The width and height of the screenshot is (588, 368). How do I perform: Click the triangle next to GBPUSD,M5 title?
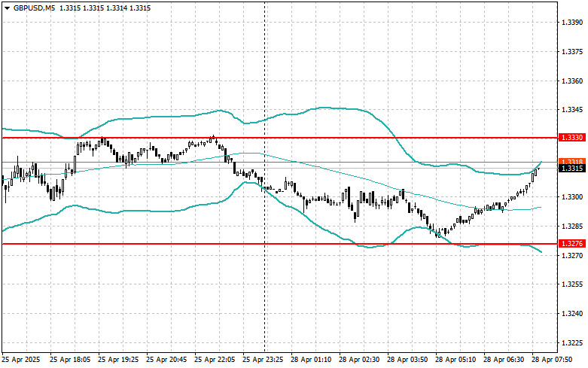pyautogui.click(x=7, y=8)
